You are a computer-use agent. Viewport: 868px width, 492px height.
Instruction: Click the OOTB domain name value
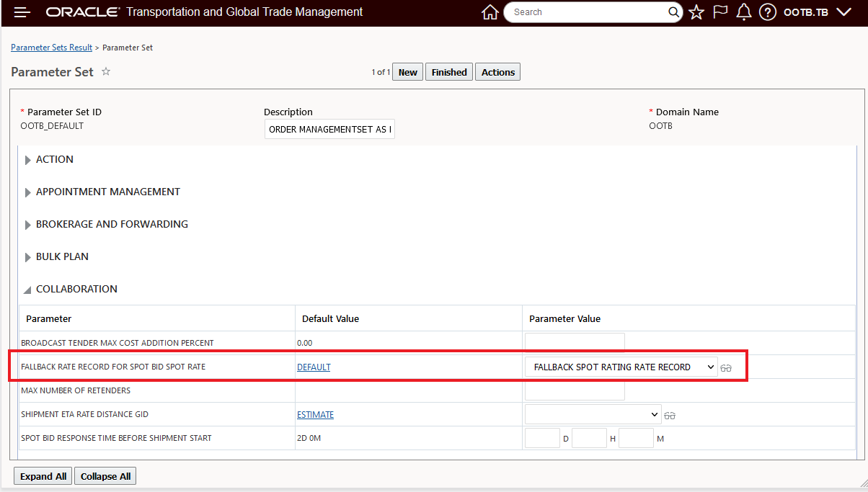click(x=660, y=126)
